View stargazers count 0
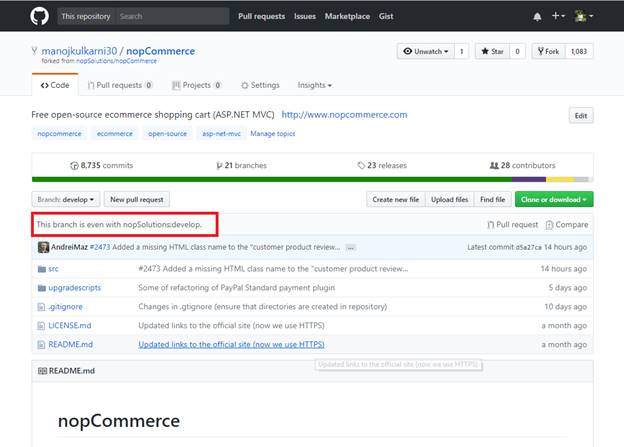This screenshot has height=447, width=624. pos(517,51)
